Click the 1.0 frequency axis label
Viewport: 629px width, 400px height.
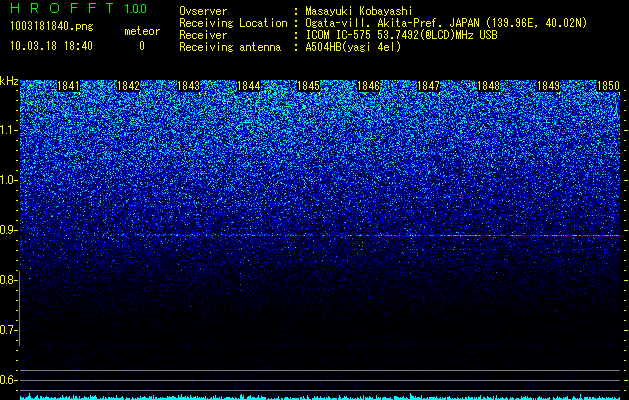[x=8, y=180]
